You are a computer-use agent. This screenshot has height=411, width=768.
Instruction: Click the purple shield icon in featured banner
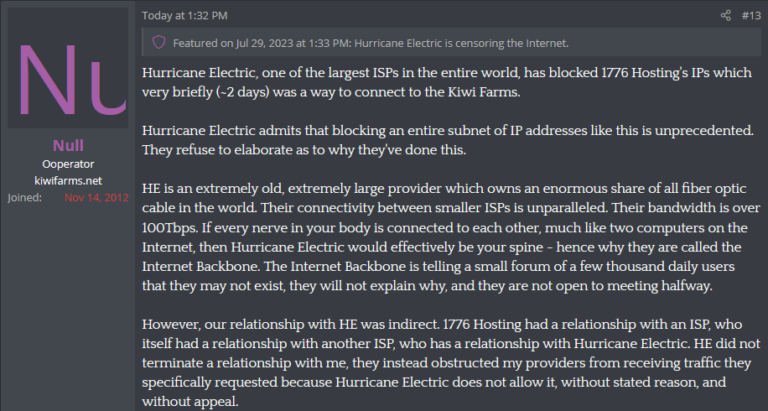159,43
